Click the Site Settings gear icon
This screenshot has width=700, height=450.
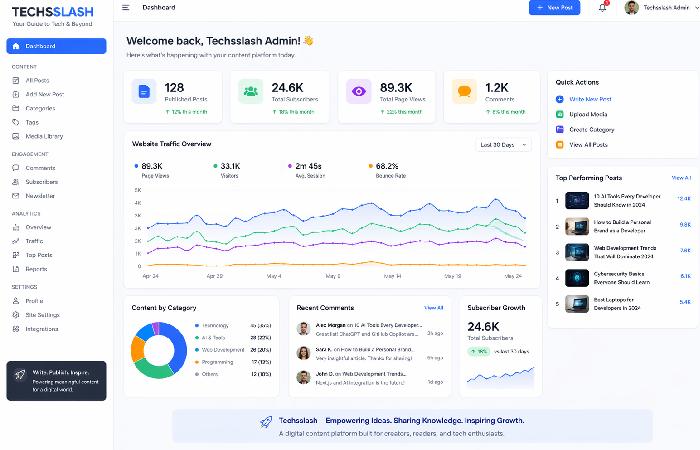point(16,315)
